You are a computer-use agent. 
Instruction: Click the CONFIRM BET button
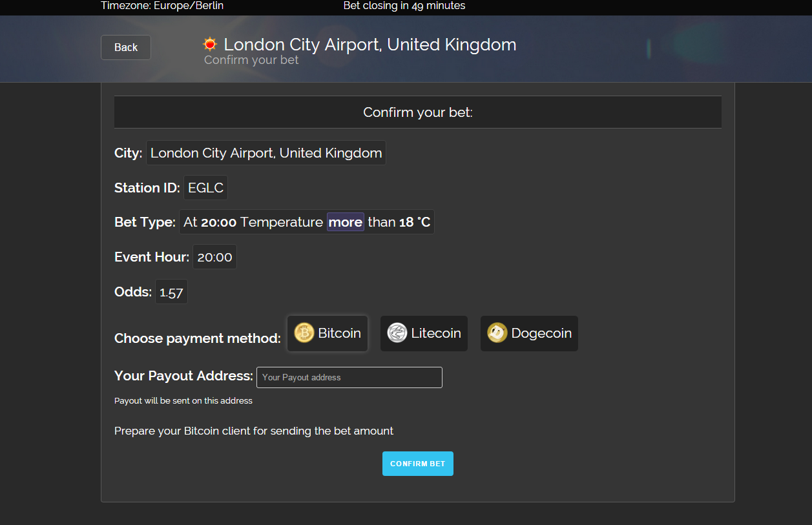click(418, 464)
